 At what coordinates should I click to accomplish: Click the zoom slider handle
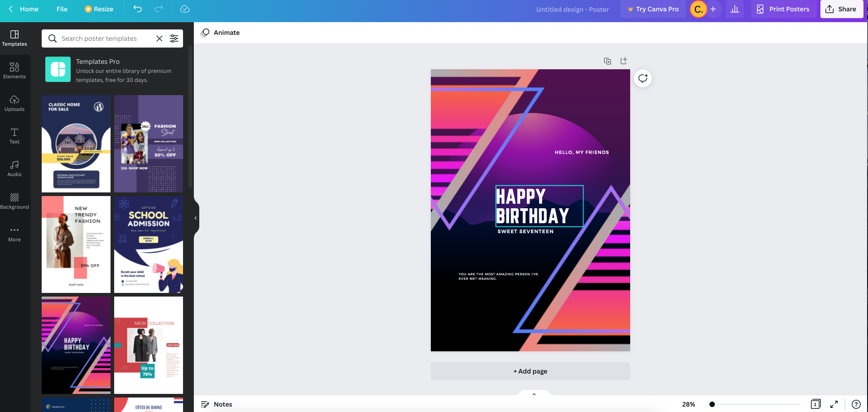tap(712, 404)
